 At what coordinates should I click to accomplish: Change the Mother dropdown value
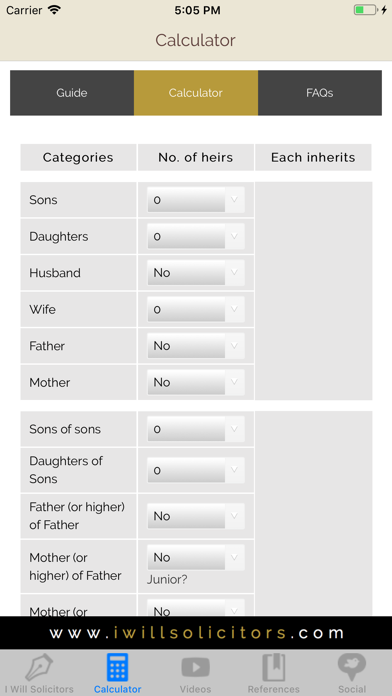(x=196, y=382)
